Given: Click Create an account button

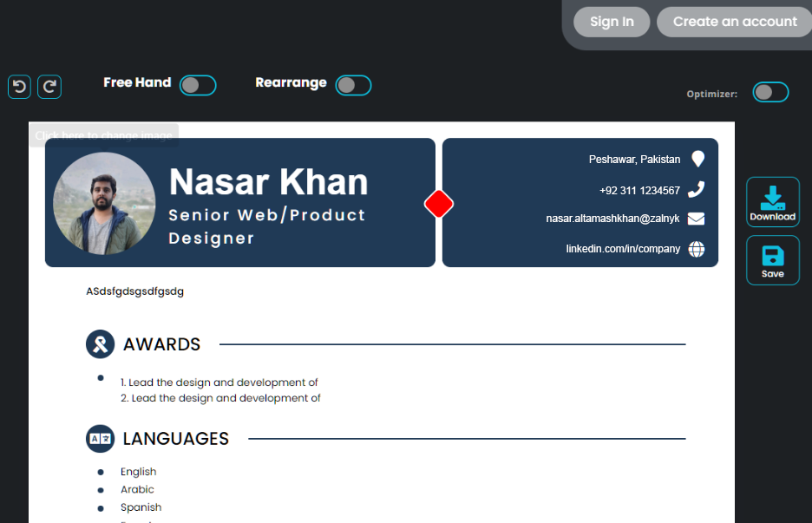Looking at the screenshot, I should point(735,22).
